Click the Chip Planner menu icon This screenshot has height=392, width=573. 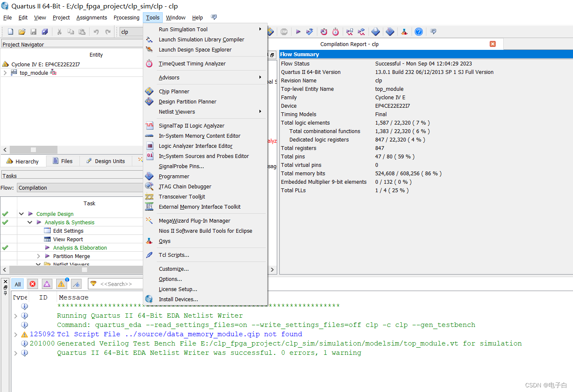[x=149, y=91]
